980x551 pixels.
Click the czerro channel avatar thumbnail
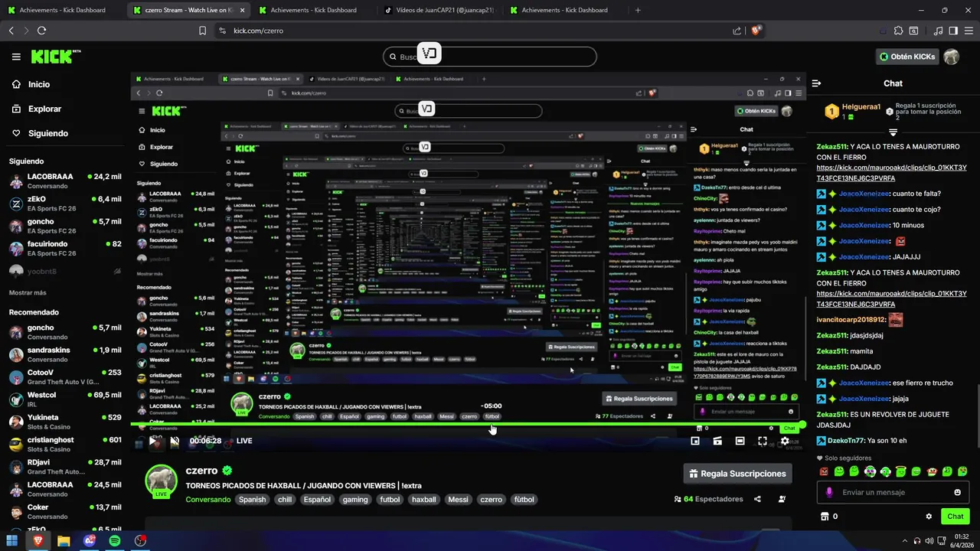pos(162,481)
